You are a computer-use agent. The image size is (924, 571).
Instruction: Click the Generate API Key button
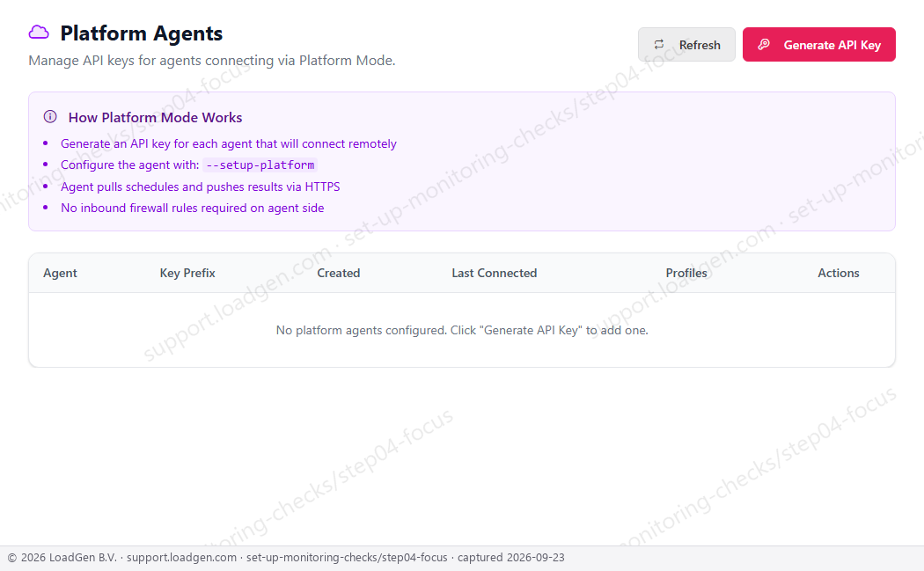[x=819, y=44]
